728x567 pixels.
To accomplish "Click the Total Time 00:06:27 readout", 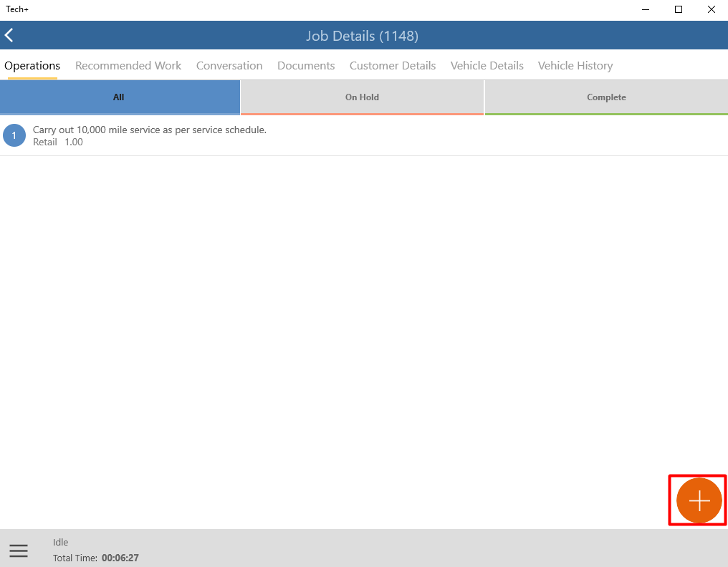I will [x=95, y=558].
